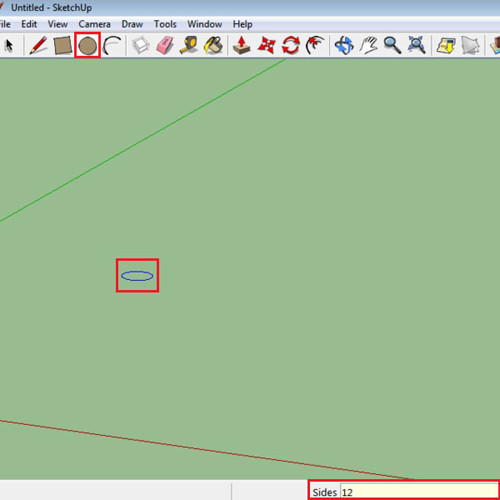Open the Draw menu
Screen dimensions: 500x500
click(x=132, y=24)
